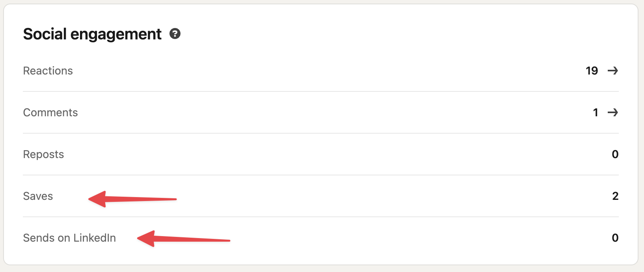Click the Sends on LinkedIn count showing 0
This screenshot has height=272, width=644.
point(615,238)
